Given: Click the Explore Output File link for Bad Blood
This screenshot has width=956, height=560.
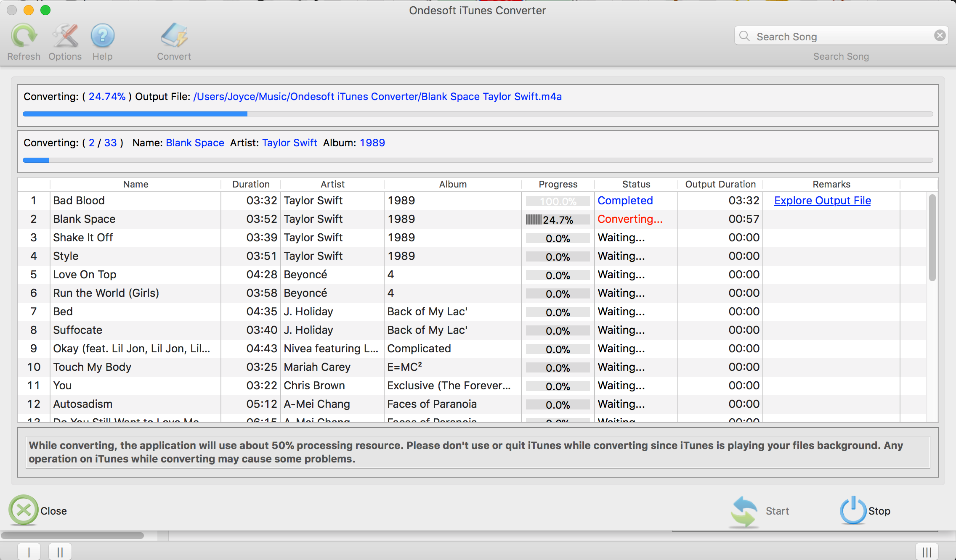Looking at the screenshot, I should [x=824, y=200].
